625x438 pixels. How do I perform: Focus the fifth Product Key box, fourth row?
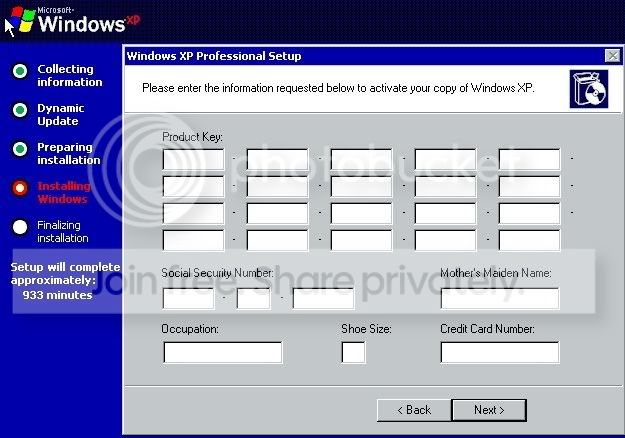coord(529,240)
